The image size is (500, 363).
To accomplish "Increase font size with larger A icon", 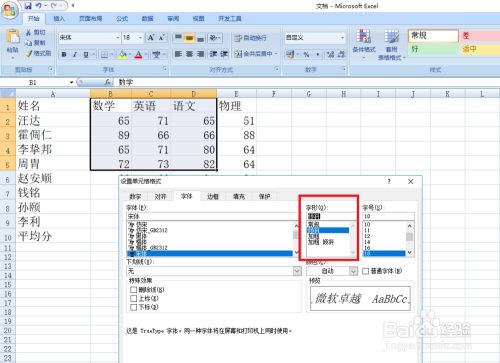I will click(x=151, y=38).
